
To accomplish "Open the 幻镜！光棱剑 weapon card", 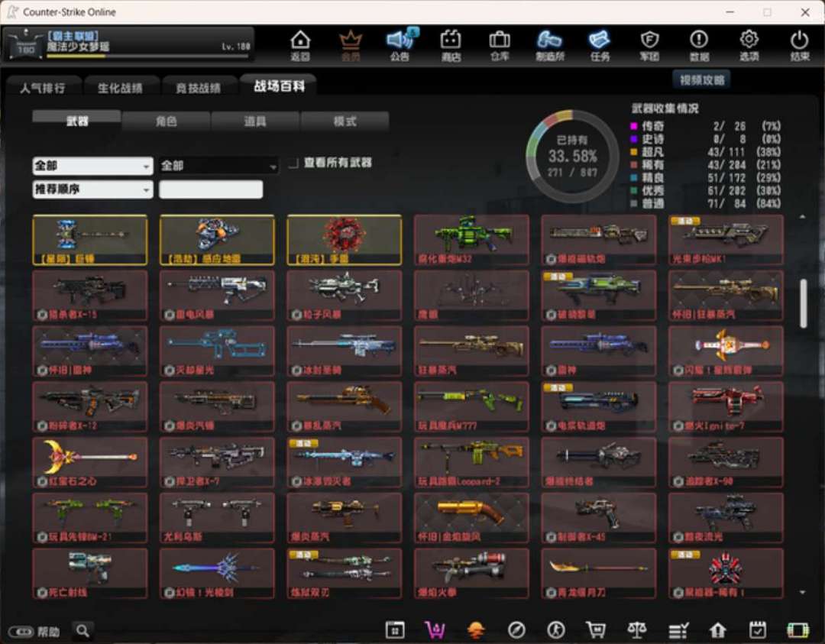I will point(217,574).
